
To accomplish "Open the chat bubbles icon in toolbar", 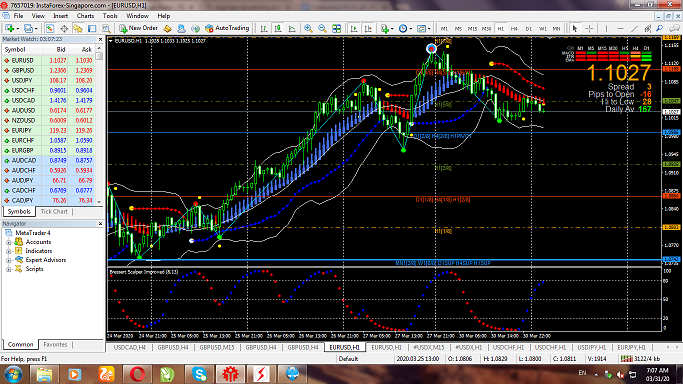I will click(x=674, y=28).
